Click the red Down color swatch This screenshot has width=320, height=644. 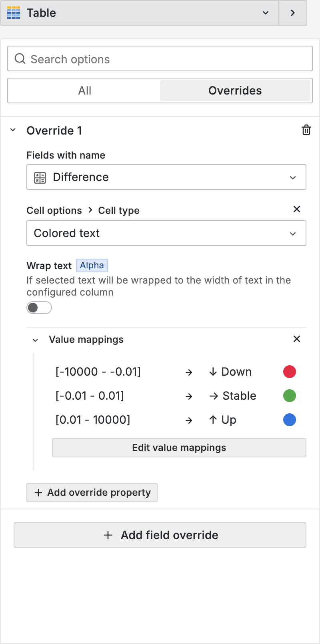click(289, 372)
